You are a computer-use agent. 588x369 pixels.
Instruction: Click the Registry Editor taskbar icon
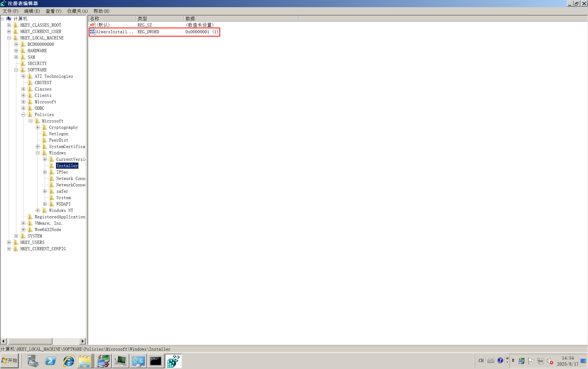173,361
